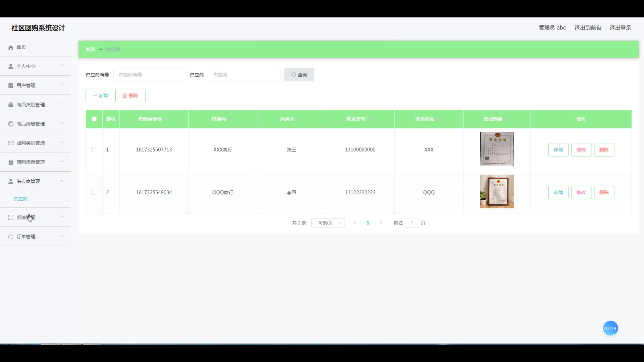Viewport: 644px width, 362px height.
Task: Click the 新增 button
Action: (100, 96)
